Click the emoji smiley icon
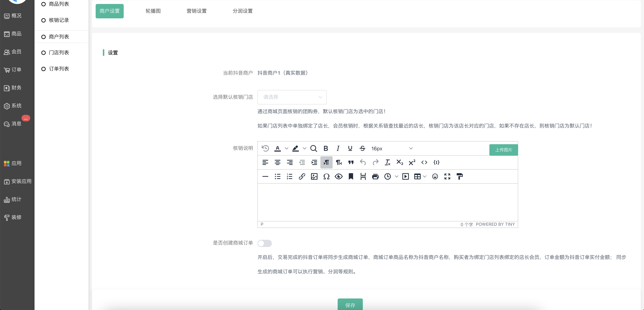This screenshot has height=310, width=644. tap(435, 177)
